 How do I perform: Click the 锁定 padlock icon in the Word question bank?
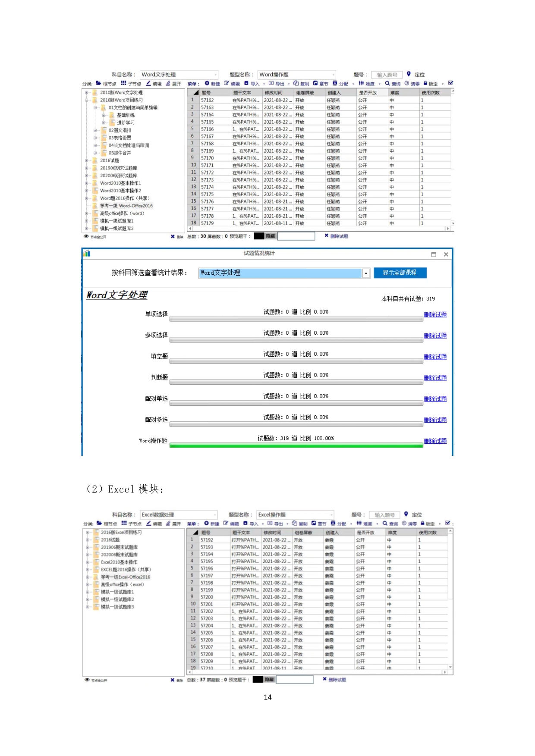click(425, 83)
